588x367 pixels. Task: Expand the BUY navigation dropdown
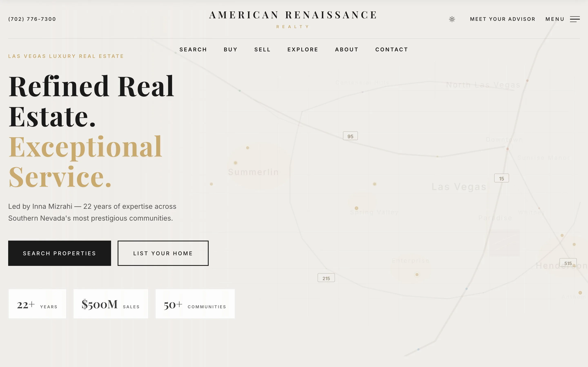[230, 49]
